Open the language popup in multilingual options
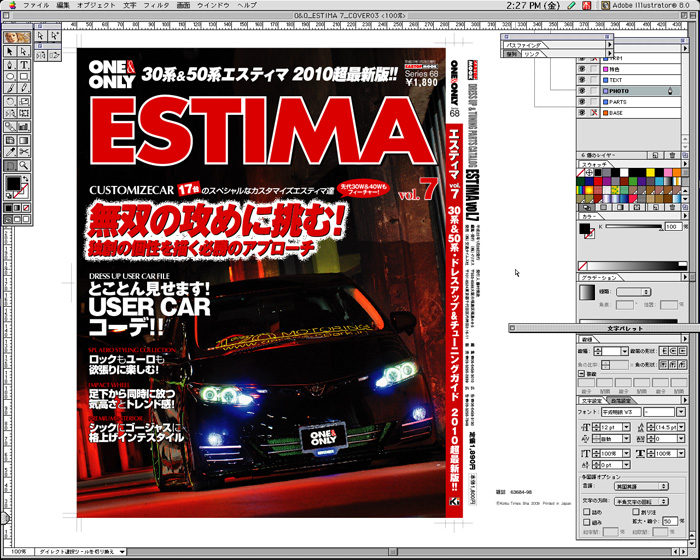Image resolution: width=700 pixels, height=560 pixels. point(641,486)
